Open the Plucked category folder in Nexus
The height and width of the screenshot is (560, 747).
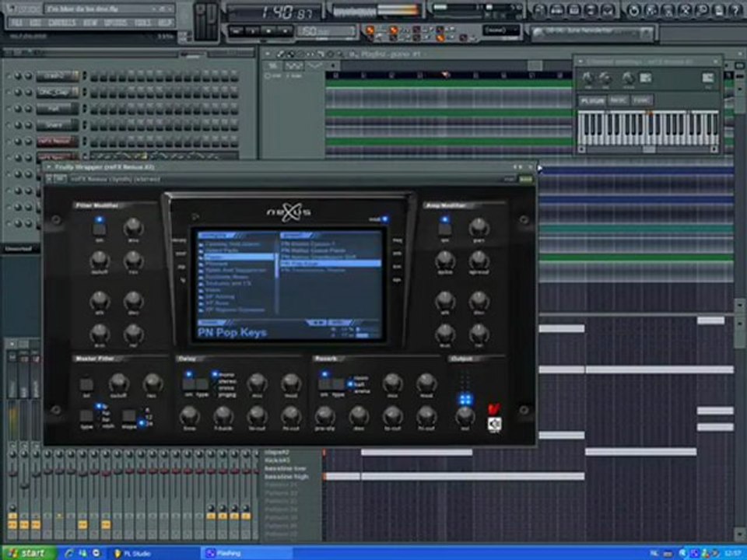tap(217, 264)
